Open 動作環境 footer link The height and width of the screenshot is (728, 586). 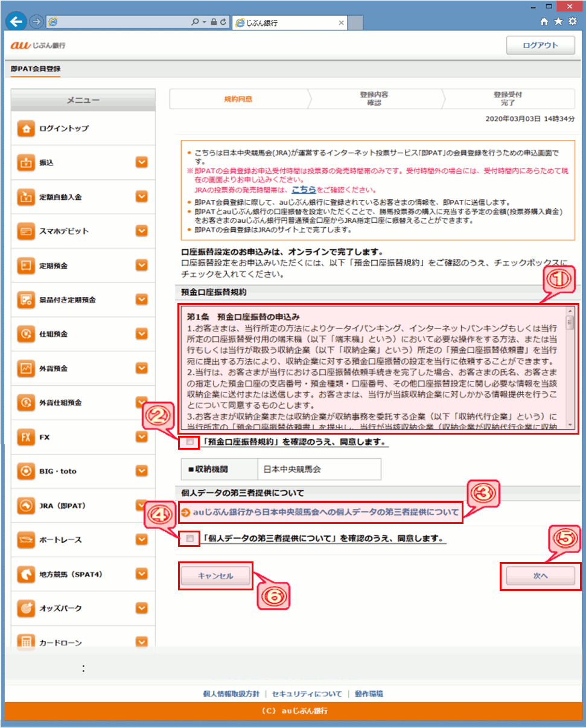pos(369,694)
